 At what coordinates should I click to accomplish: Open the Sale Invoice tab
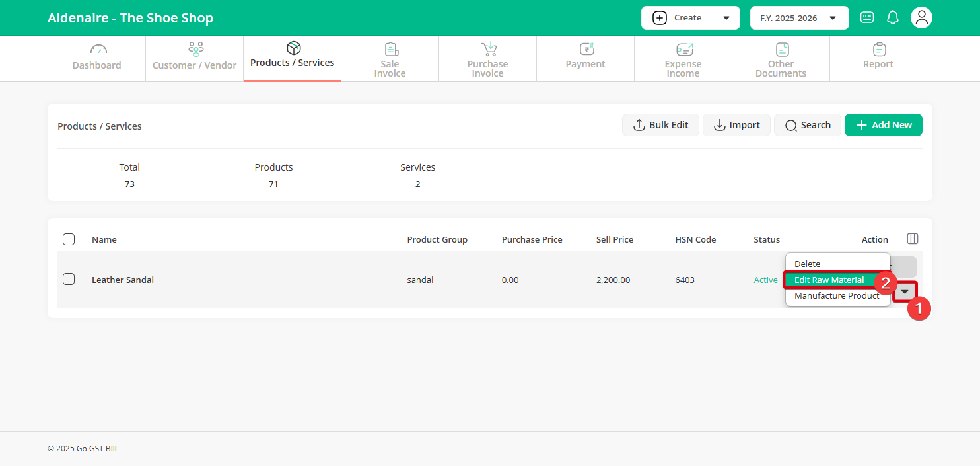click(x=390, y=58)
